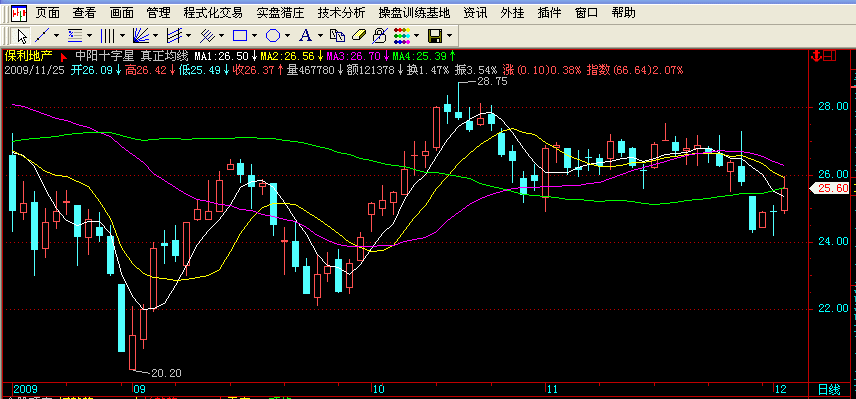856x399 pixels.
Task: Click the red flag beside 保利地产
Action: [x=64, y=56]
